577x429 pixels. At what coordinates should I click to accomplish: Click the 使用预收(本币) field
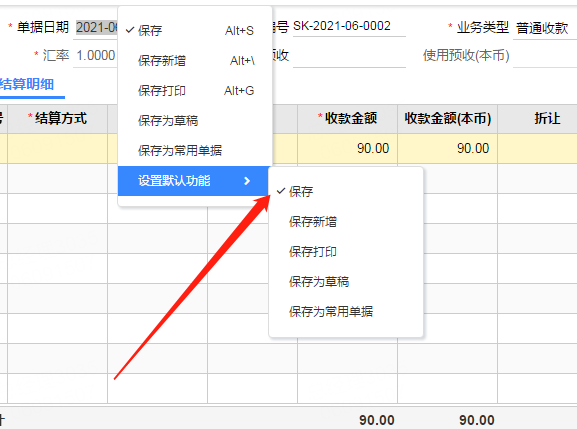point(545,56)
